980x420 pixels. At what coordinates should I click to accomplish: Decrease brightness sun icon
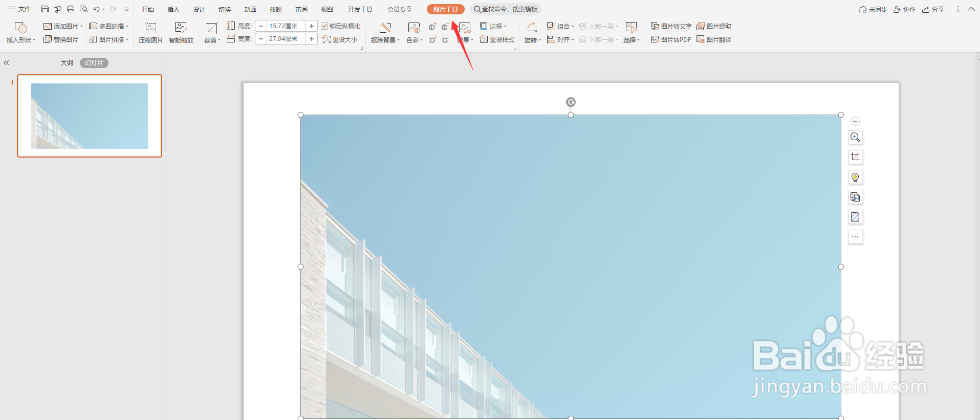point(445,39)
